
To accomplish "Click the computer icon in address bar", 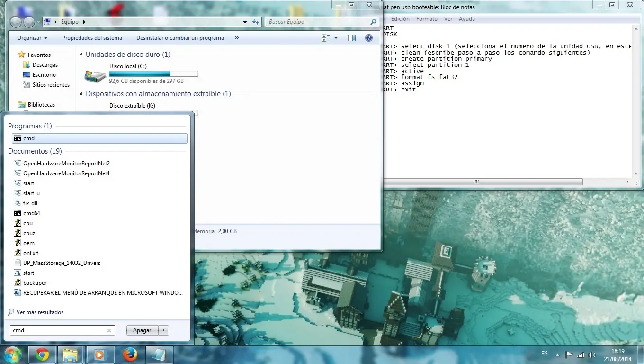I will click(x=47, y=22).
